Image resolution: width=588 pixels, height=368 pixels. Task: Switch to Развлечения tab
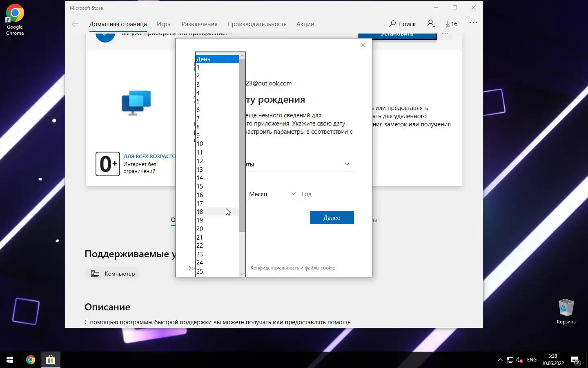click(199, 24)
